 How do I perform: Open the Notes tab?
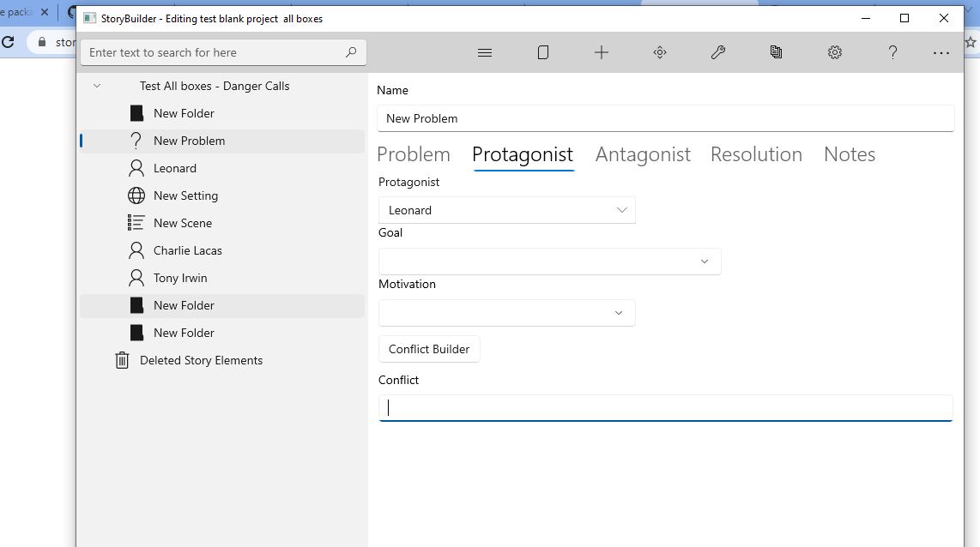[x=850, y=154]
